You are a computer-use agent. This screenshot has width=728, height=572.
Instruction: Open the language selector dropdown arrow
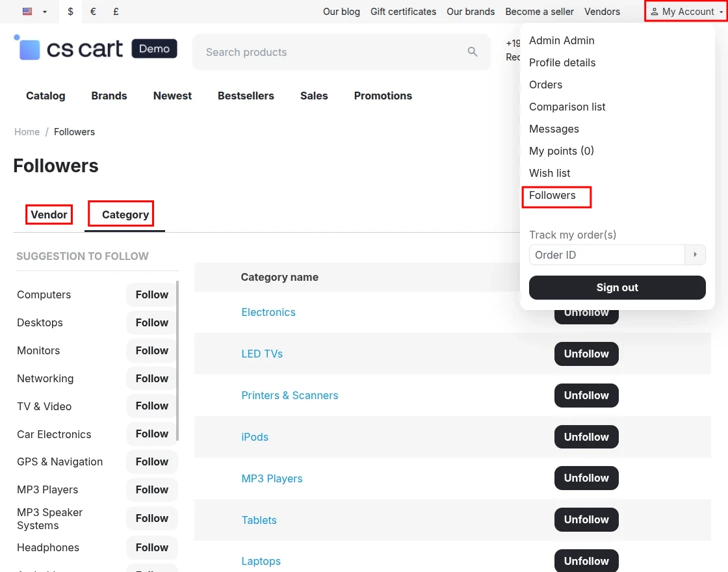pos(45,12)
